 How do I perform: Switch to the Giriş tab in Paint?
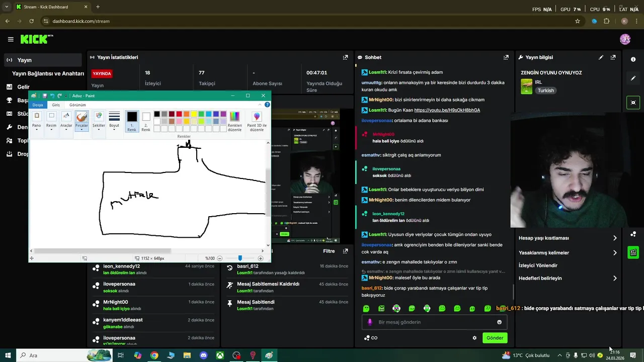[x=56, y=105]
